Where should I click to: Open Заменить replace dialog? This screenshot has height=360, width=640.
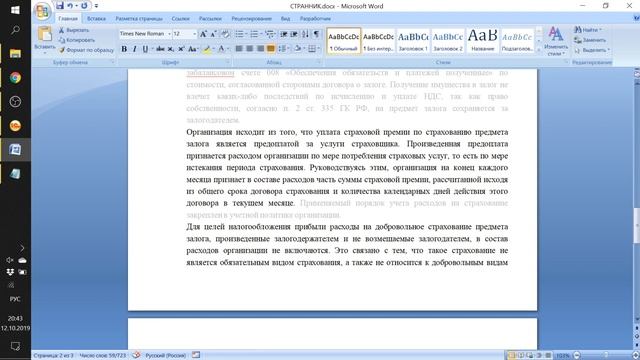[x=590, y=40]
